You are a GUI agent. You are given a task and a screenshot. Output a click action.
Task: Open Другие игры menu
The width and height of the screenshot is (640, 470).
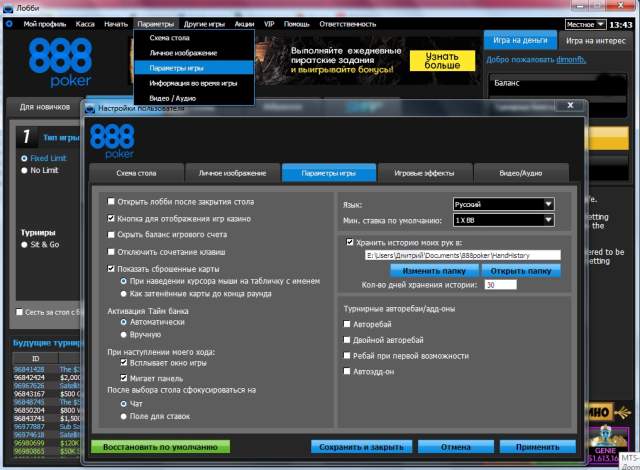(204, 24)
